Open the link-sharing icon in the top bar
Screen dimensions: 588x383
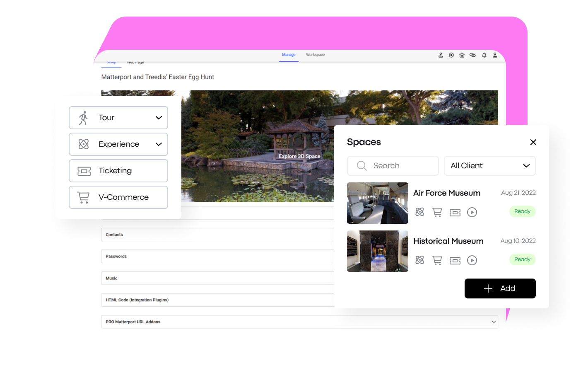[x=472, y=55]
